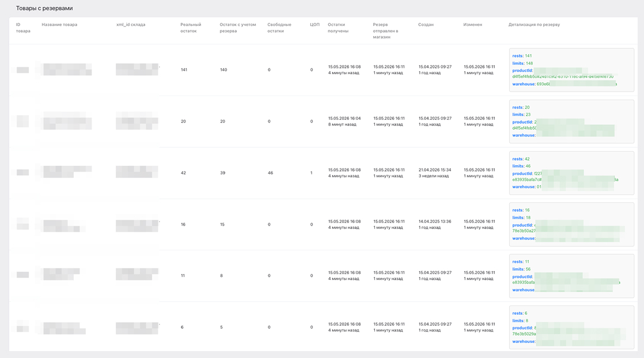Click the '8 минут назад' stock timestamp

[342, 124]
